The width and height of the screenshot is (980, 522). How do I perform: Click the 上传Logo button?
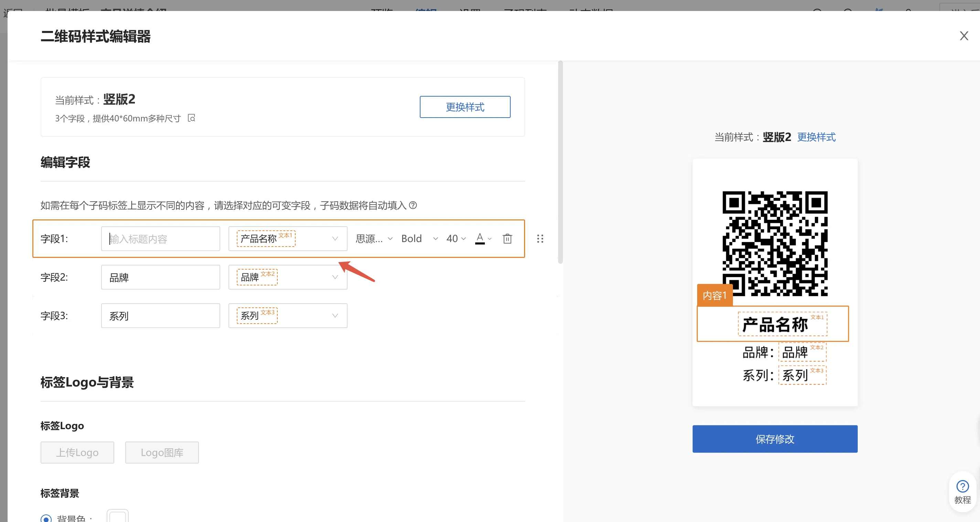[77, 453]
